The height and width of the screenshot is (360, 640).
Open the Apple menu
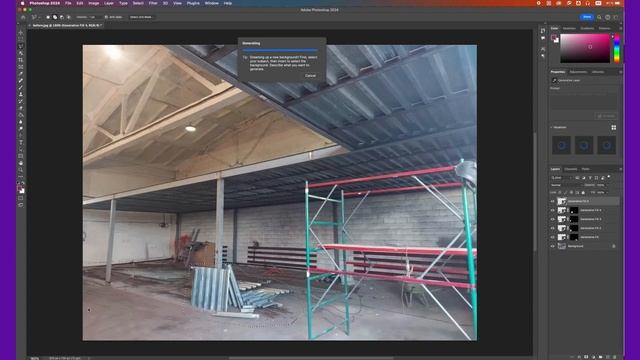click(x=22, y=3)
